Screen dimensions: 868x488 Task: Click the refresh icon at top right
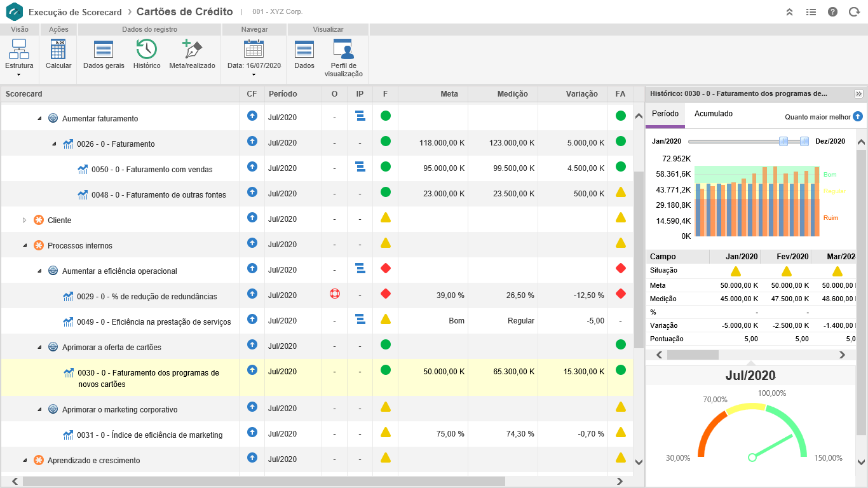[854, 12]
